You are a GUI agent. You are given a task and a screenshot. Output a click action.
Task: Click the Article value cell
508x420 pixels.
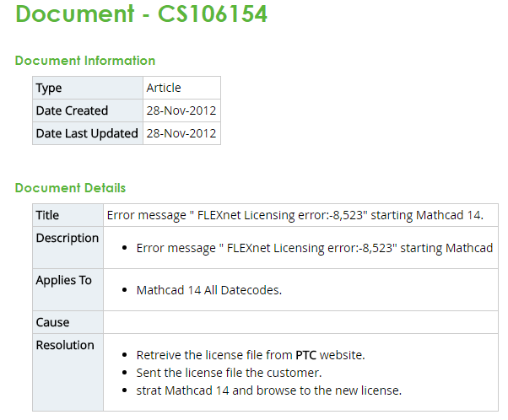tap(164, 88)
